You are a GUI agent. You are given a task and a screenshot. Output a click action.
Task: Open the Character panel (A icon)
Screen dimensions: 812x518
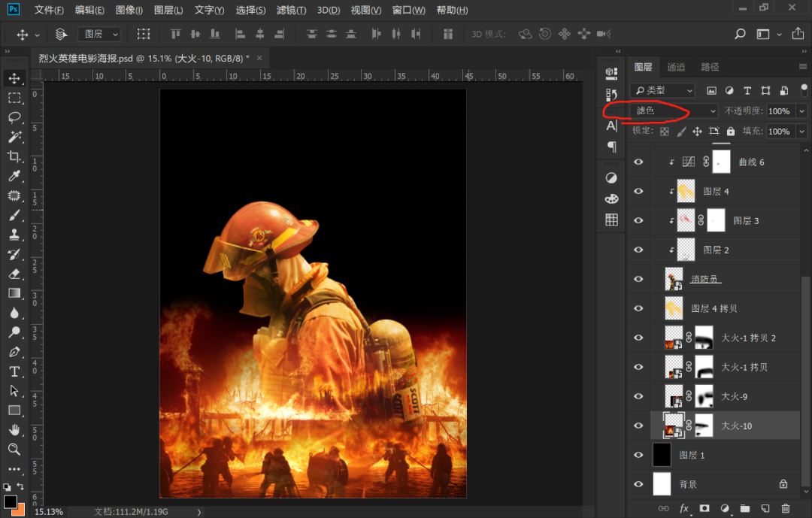point(611,126)
